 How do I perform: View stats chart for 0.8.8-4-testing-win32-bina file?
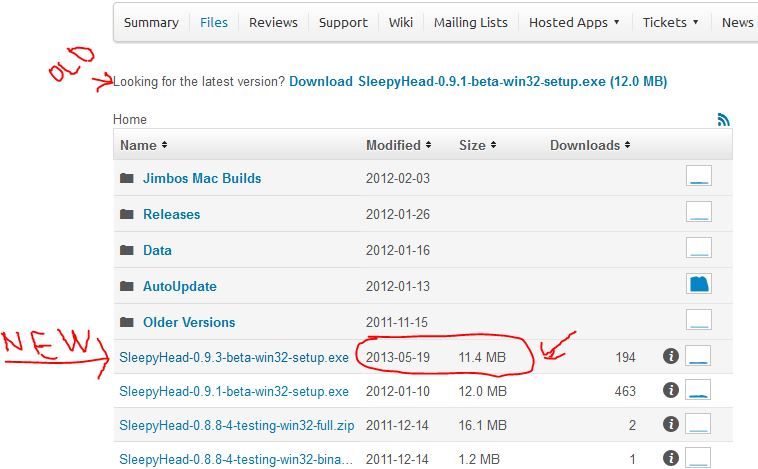[x=698, y=457]
